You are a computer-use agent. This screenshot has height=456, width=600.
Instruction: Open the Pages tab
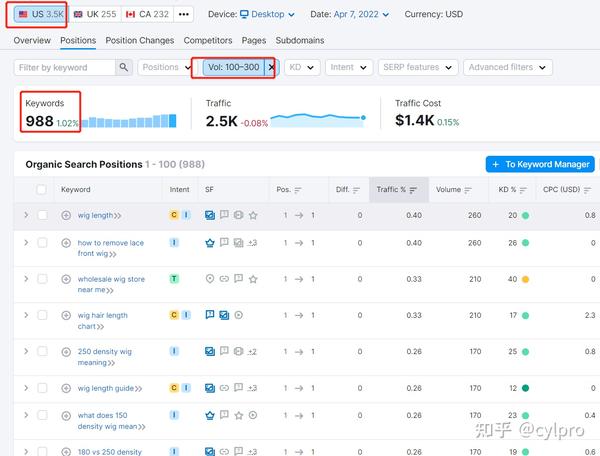[x=254, y=40]
